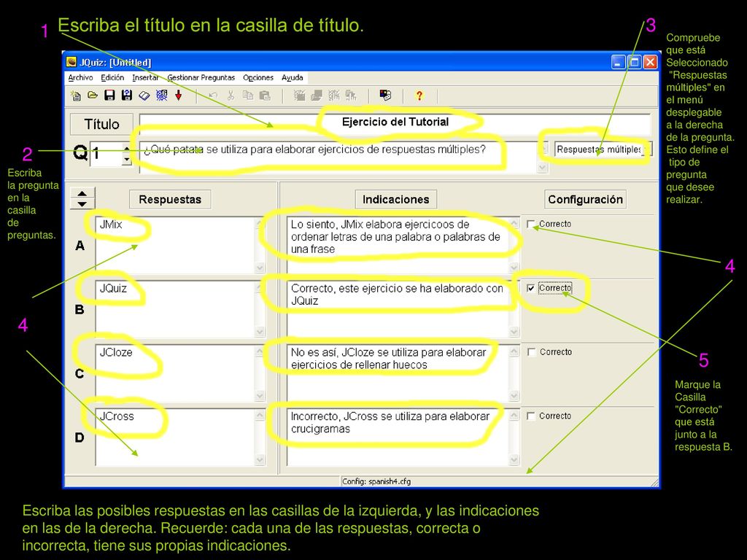Open the Opciones menu
Screen dimensions: 747x560
coord(258,77)
